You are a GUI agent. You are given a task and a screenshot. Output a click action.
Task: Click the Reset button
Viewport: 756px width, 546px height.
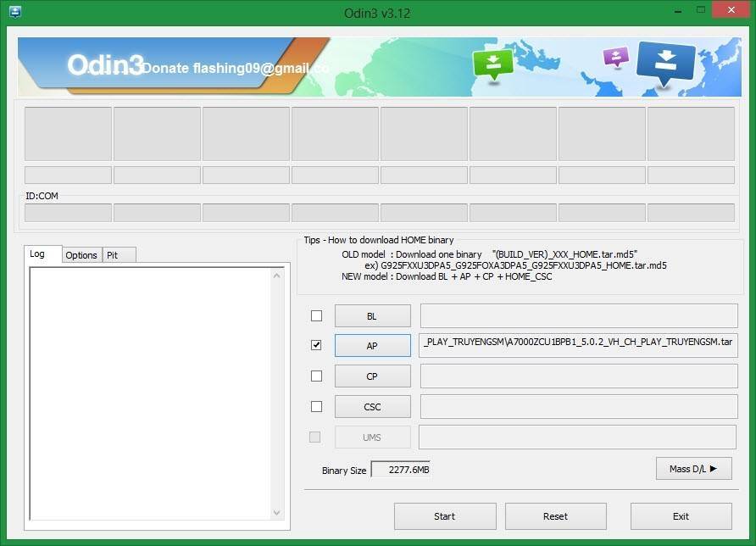pyautogui.click(x=556, y=516)
